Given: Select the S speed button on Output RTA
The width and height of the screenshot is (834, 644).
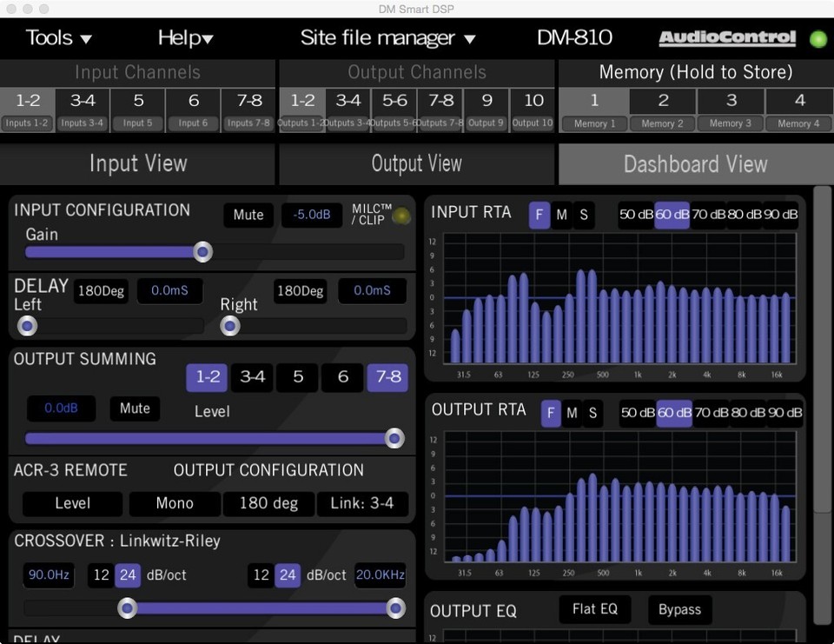Looking at the screenshot, I should coord(592,413).
